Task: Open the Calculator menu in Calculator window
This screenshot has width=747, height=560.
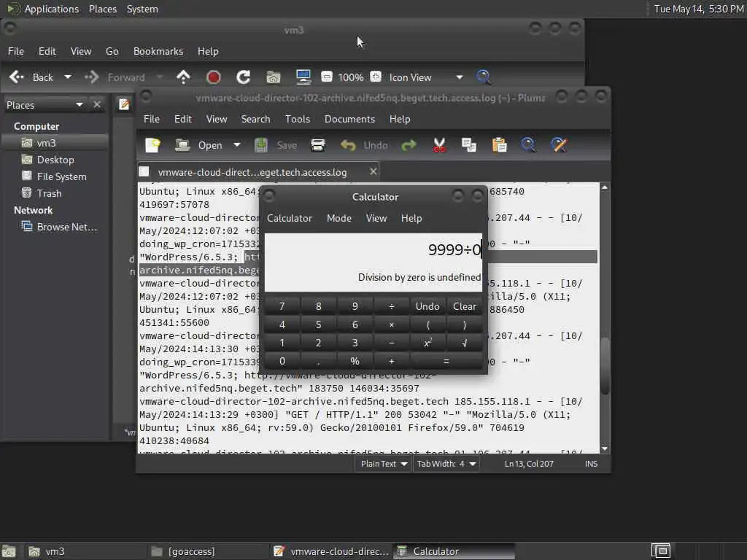Action: (289, 218)
